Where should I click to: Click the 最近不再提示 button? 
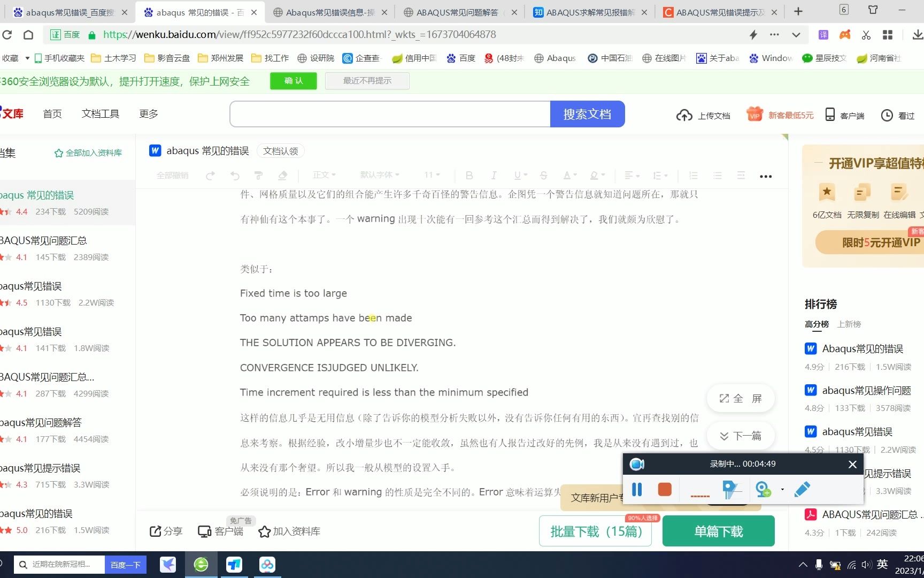(x=367, y=81)
